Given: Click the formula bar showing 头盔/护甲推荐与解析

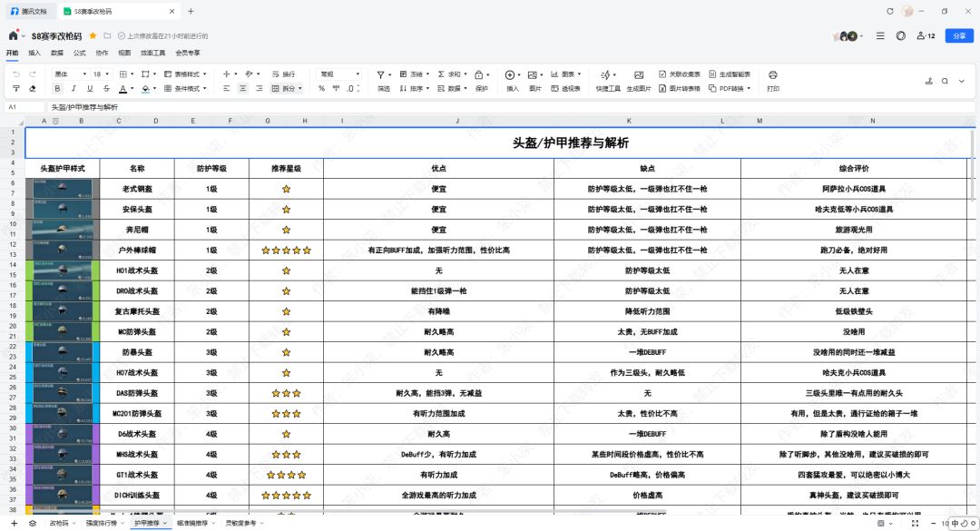Looking at the screenshot, I should click(x=511, y=107).
